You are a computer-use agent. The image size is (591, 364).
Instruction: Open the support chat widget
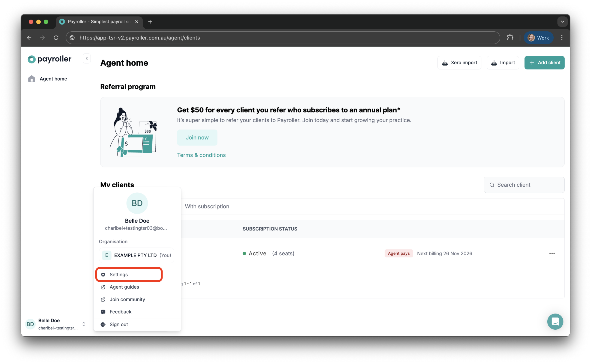pyautogui.click(x=555, y=321)
